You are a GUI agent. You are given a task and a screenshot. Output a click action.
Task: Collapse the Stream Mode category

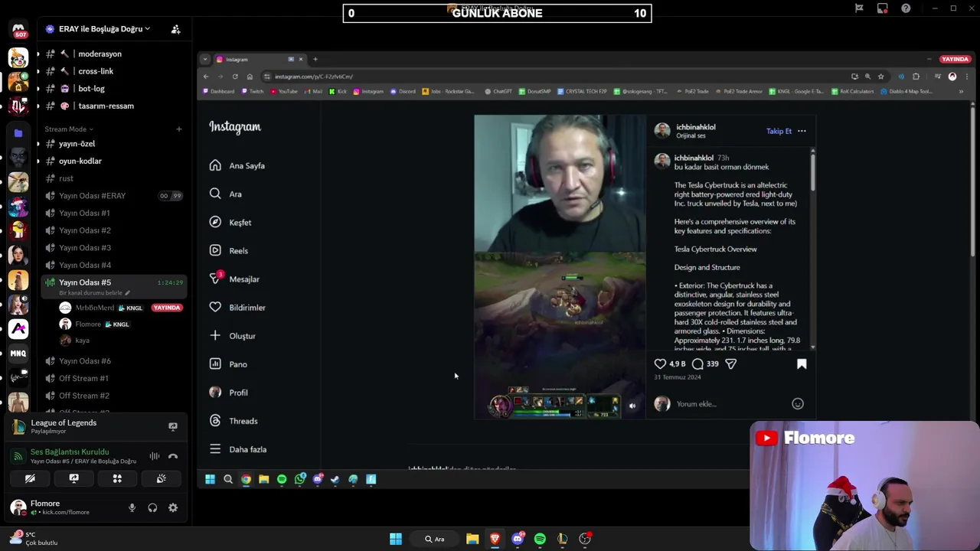69,129
